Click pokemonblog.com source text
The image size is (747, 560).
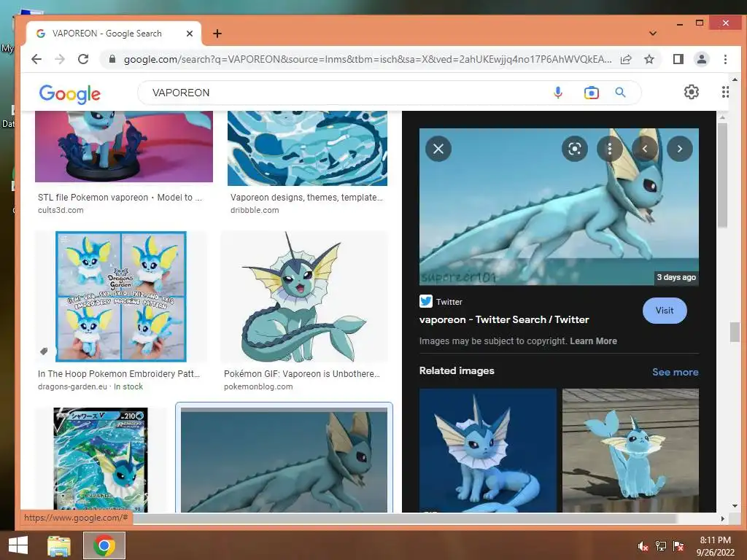(x=258, y=386)
